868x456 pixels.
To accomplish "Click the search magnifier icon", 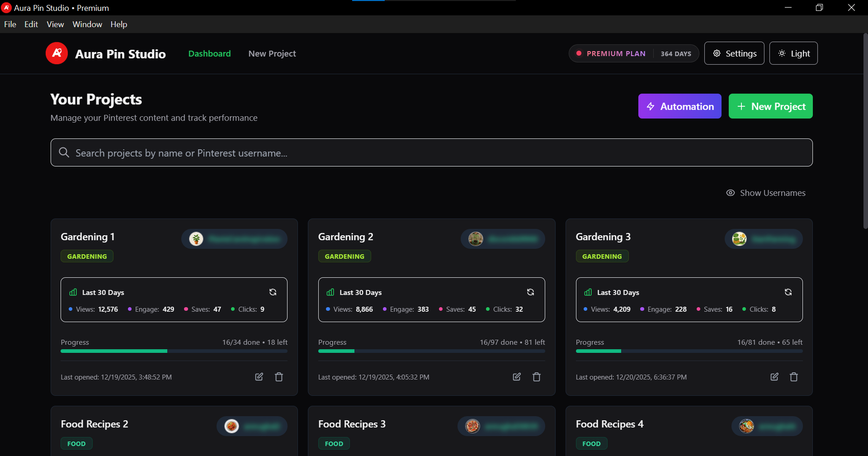I will click(64, 153).
